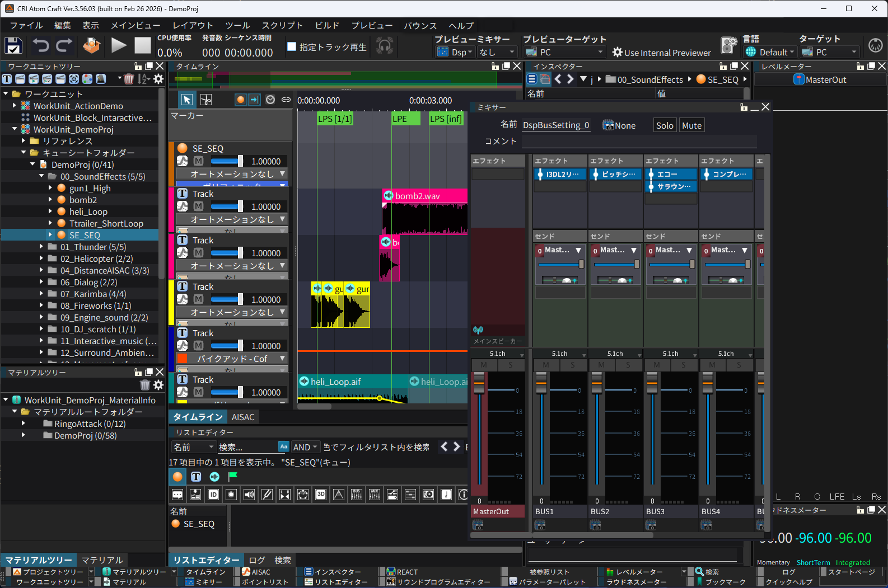Click the エコー effect on BUS3
The width and height of the screenshot is (888, 588).
click(670, 174)
